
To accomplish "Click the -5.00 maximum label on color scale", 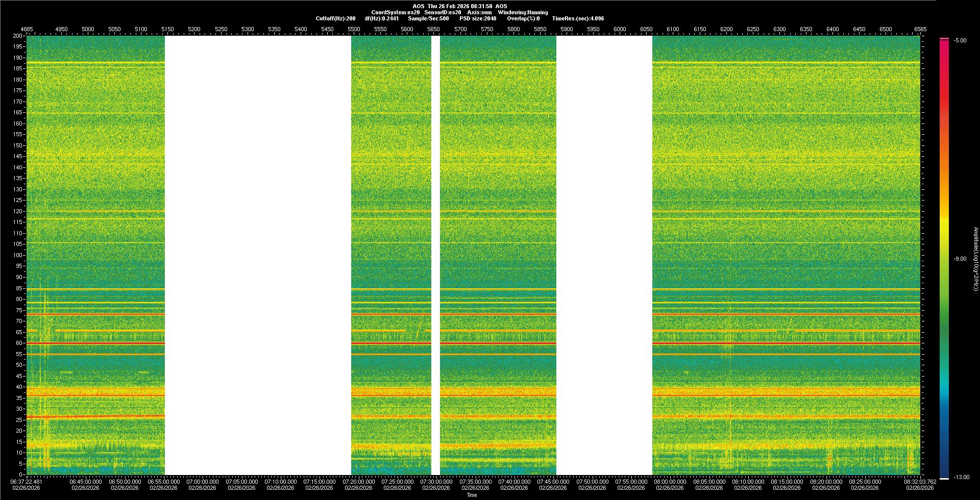I will (x=960, y=40).
